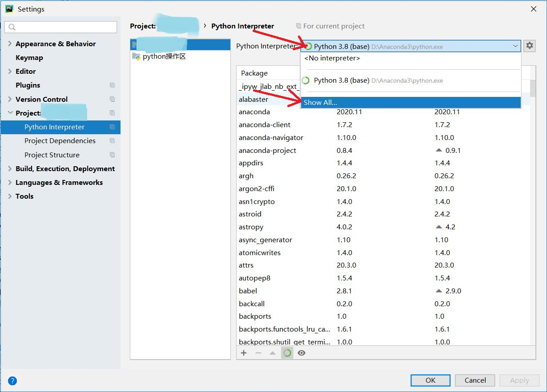Click the gear icon beside interpreter dropdown

[529, 46]
